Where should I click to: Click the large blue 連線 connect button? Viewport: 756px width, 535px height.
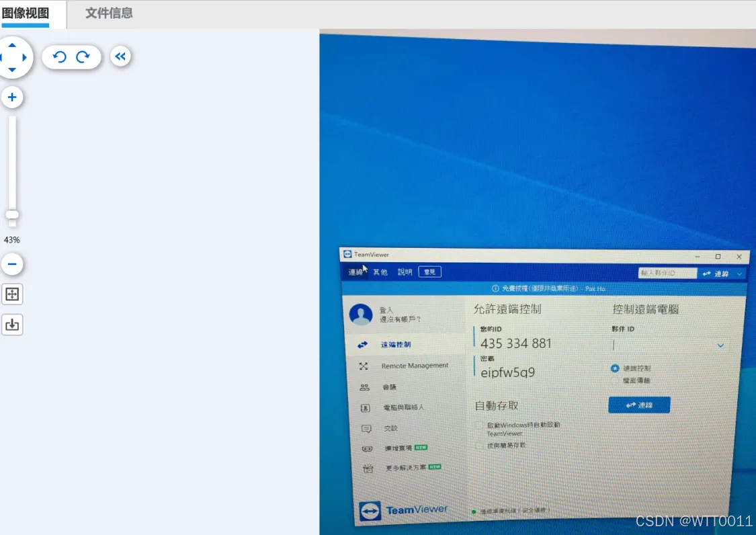[639, 405]
